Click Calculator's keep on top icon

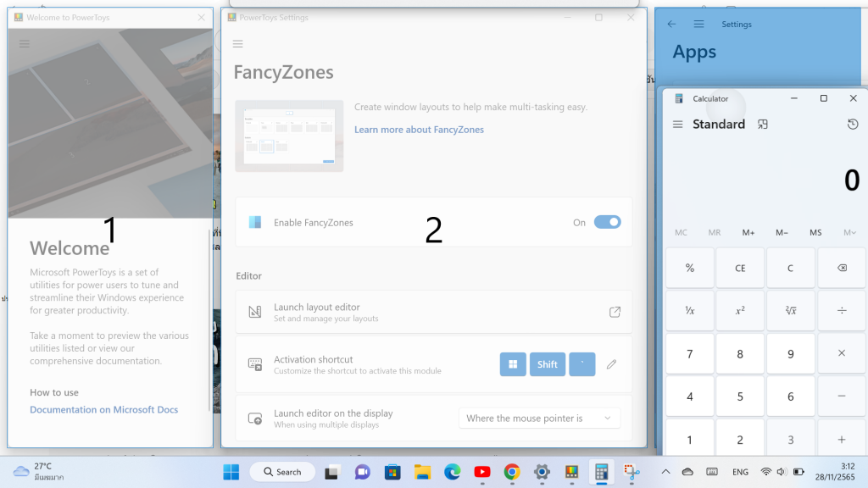point(763,125)
